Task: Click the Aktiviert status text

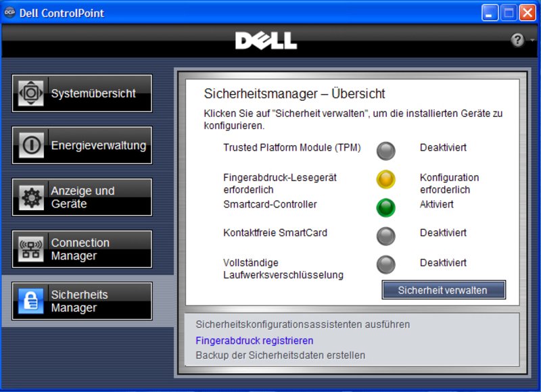Action: (x=436, y=204)
